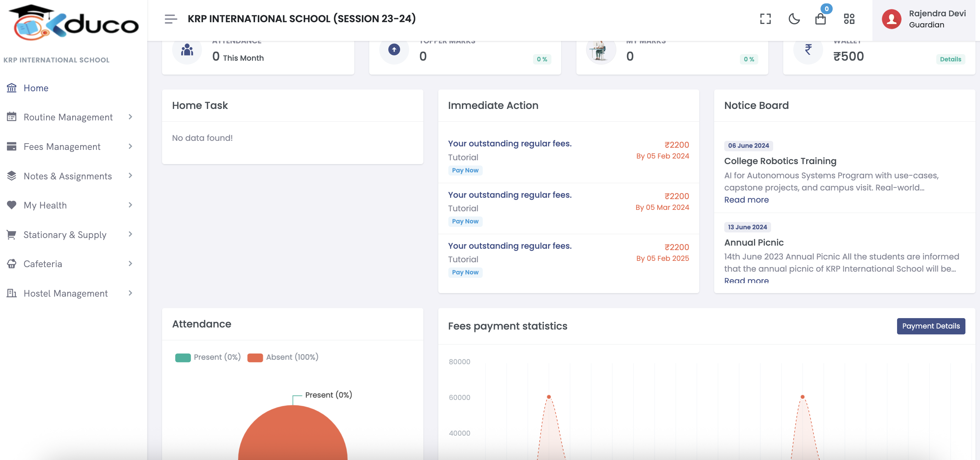Viewport: 980px width, 460px height.
Task: Open the shopping cart icon
Action: point(821,19)
